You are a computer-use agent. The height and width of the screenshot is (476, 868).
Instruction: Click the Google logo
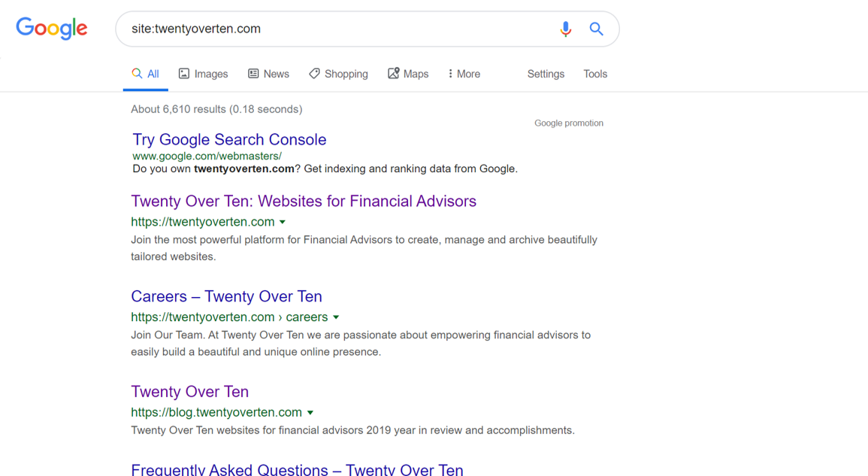click(52, 29)
